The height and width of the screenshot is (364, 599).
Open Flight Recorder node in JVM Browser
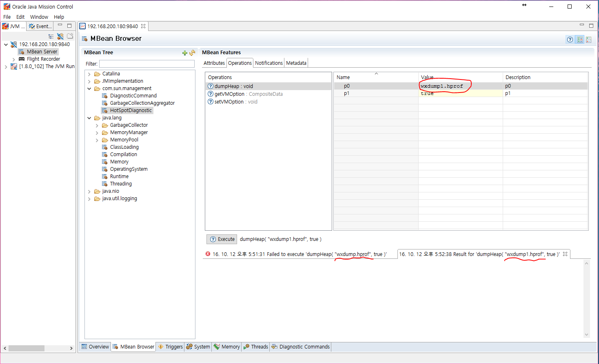(x=43, y=59)
